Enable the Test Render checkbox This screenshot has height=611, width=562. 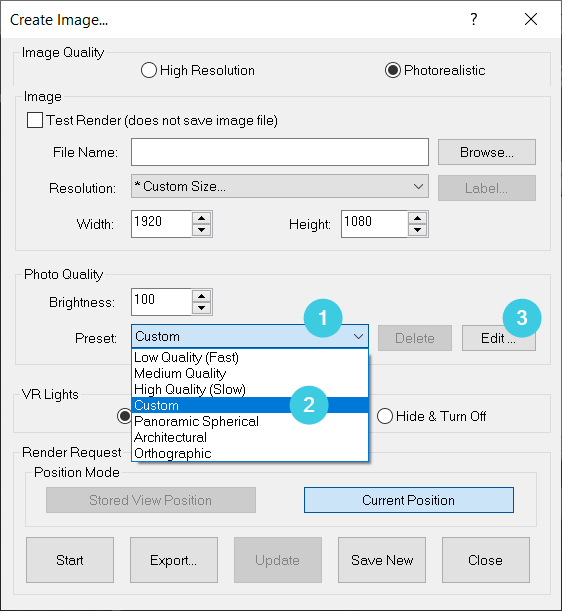click(35, 120)
